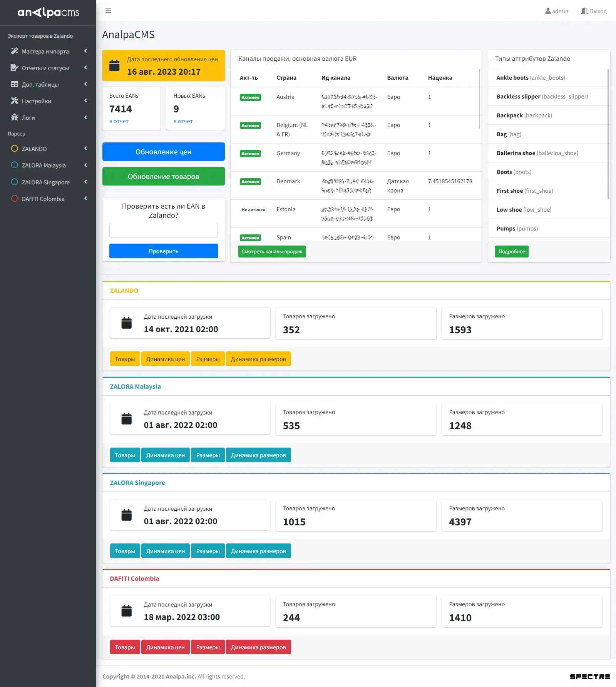Expand the Настройки menu arrow
This screenshot has height=687, width=616.
(85, 100)
